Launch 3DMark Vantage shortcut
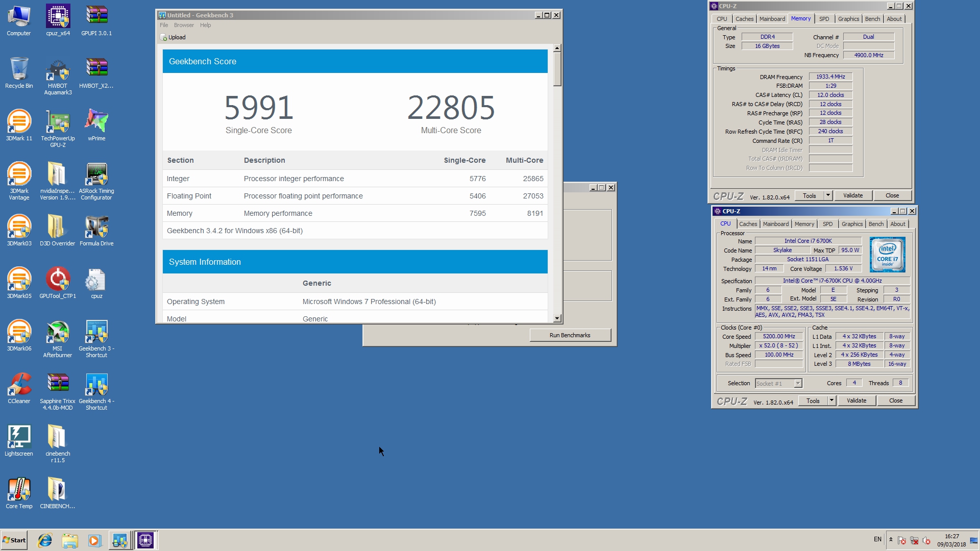 point(19,181)
